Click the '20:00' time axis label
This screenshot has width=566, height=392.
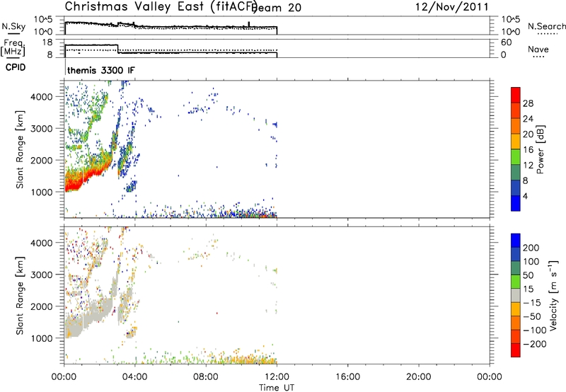pyautogui.click(x=418, y=377)
